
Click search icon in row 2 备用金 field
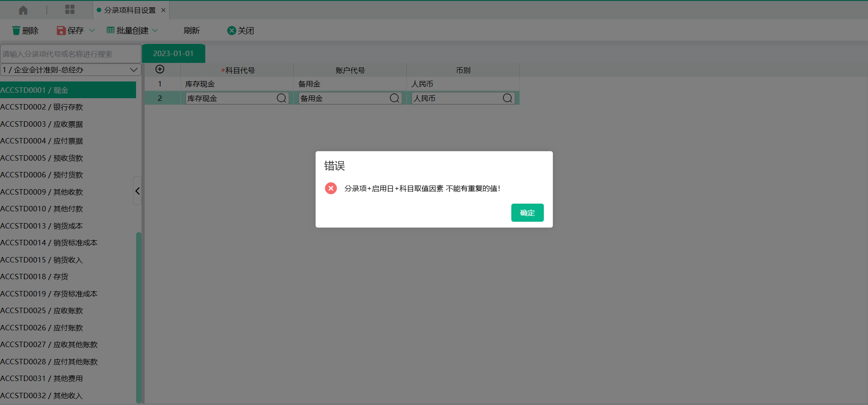tap(394, 98)
